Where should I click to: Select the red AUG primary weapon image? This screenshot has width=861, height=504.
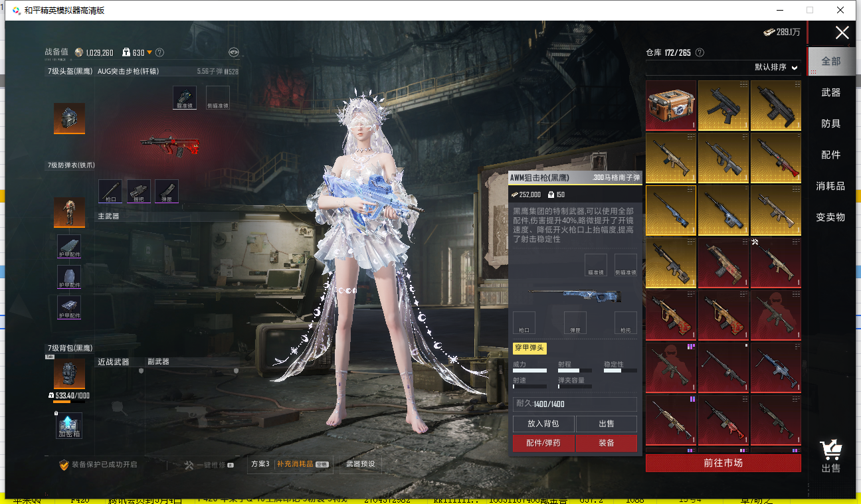pyautogui.click(x=169, y=145)
